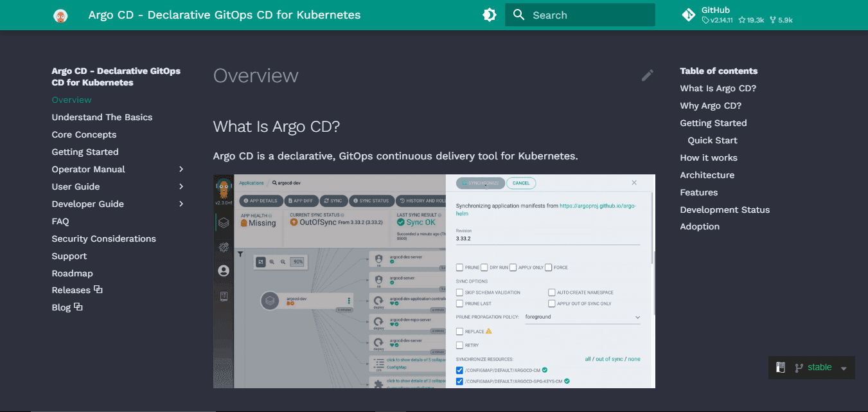Jump to Features in table of contents
The image size is (868, 412).
pos(699,192)
